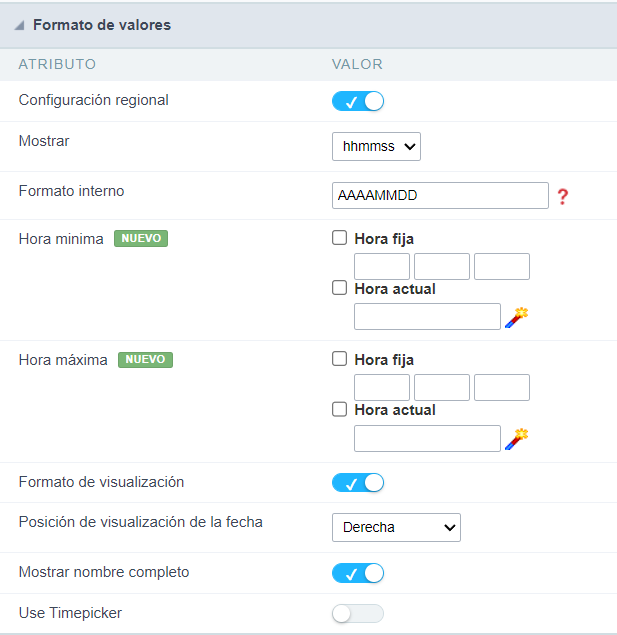
Task: Open the Derecha position dropdown
Action: tap(396, 527)
